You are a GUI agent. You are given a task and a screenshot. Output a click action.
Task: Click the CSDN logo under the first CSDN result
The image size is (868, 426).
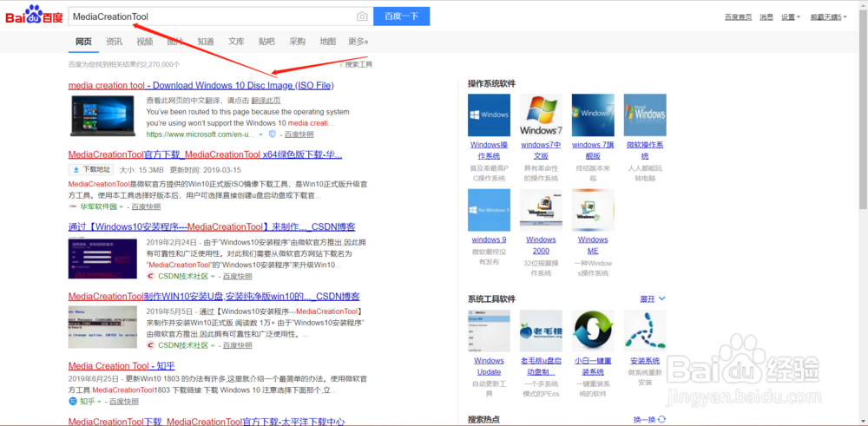click(151, 276)
